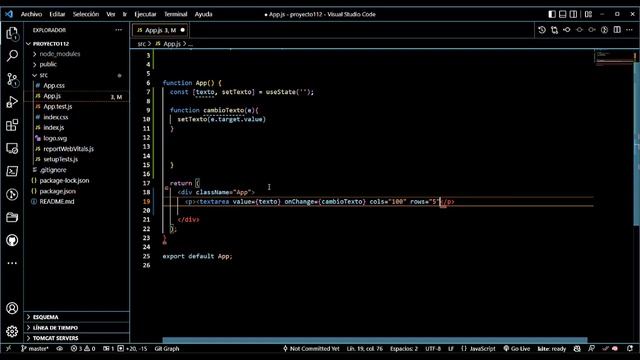Open App.css in the explorer

tap(54, 86)
